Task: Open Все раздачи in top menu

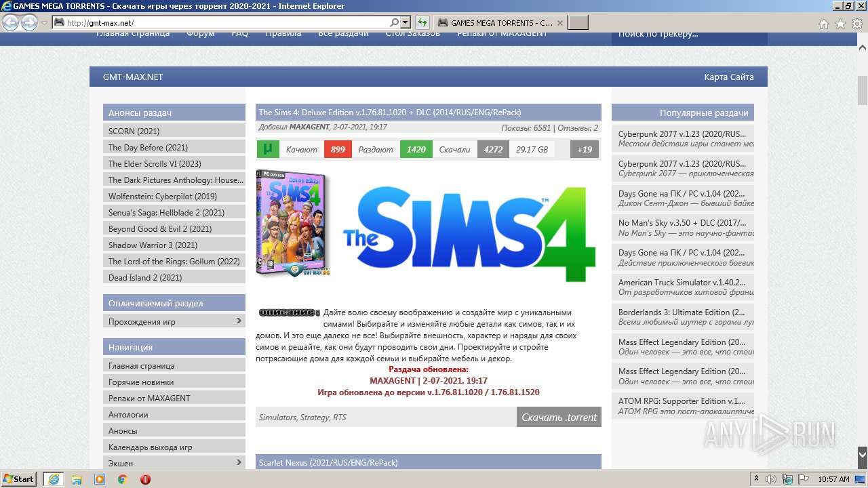Action: (x=343, y=33)
